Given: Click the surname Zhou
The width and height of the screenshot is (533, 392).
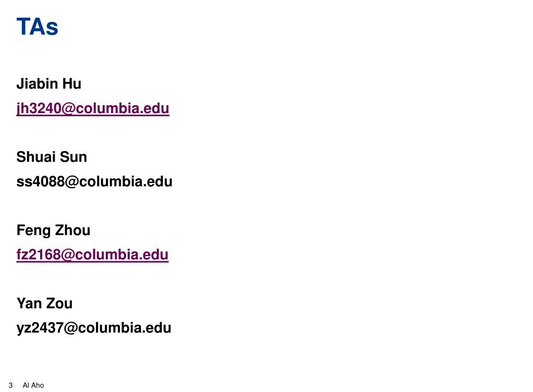Looking at the screenshot, I should tap(73, 230).
